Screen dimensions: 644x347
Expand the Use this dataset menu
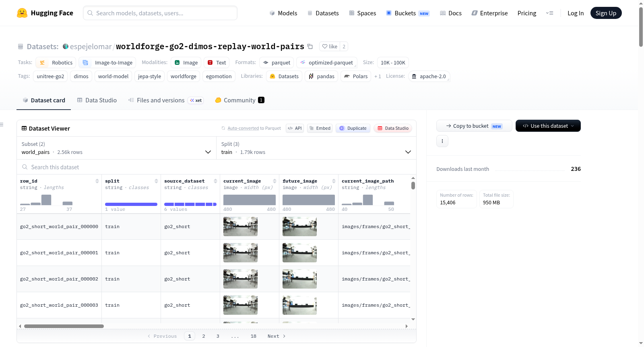(548, 126)
